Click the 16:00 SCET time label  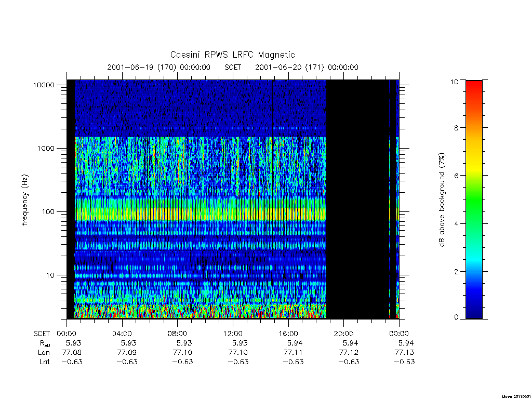click(288, 334)
